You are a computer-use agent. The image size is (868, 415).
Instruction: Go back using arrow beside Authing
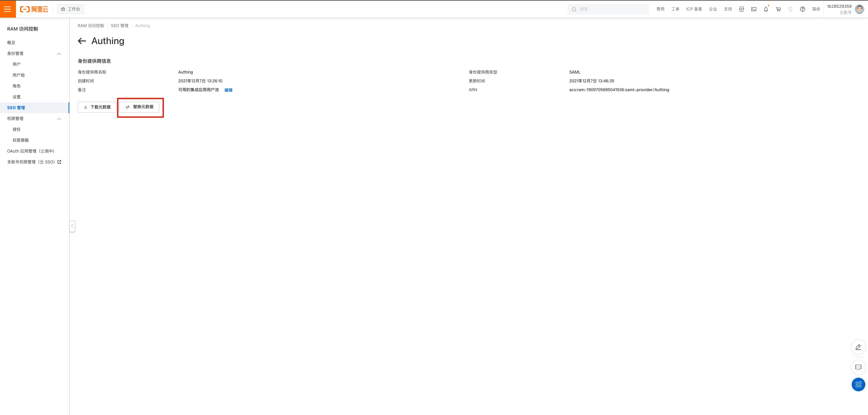coord(82,41)
